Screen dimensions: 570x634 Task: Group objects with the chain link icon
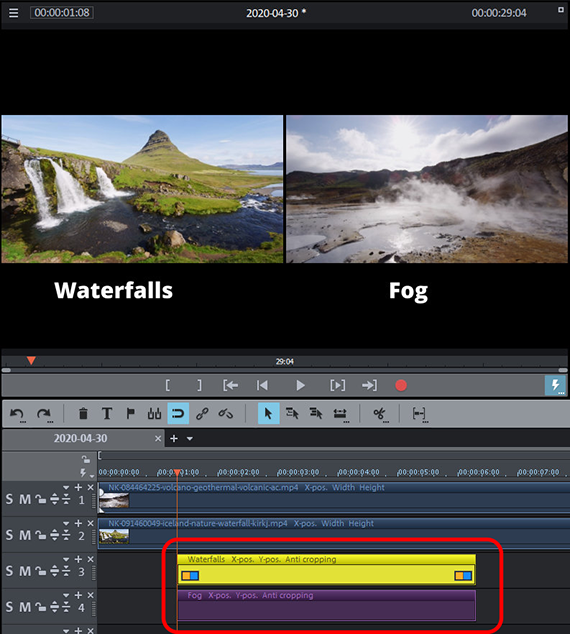pyautogui.click(x=202, y=414)
